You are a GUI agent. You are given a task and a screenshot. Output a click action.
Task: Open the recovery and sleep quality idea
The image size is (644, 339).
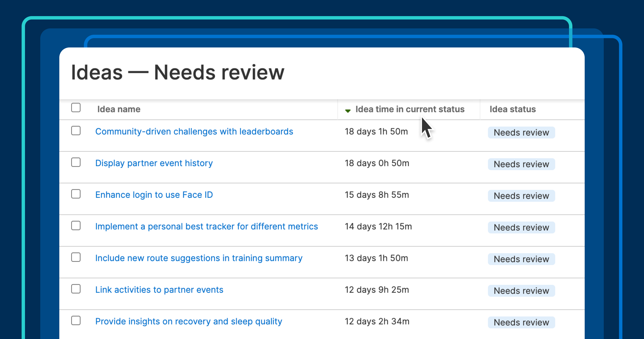[189, 321]
